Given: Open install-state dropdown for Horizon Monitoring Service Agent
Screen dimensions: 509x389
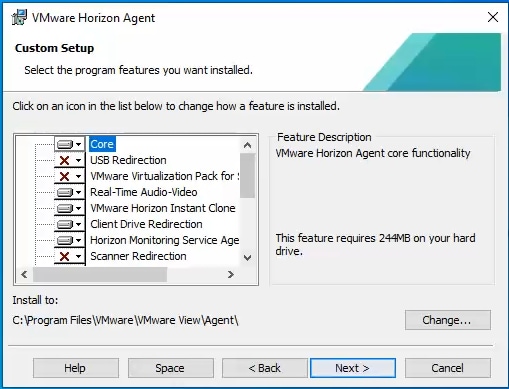Looking at the screenshot, I should tap(69, 240).
